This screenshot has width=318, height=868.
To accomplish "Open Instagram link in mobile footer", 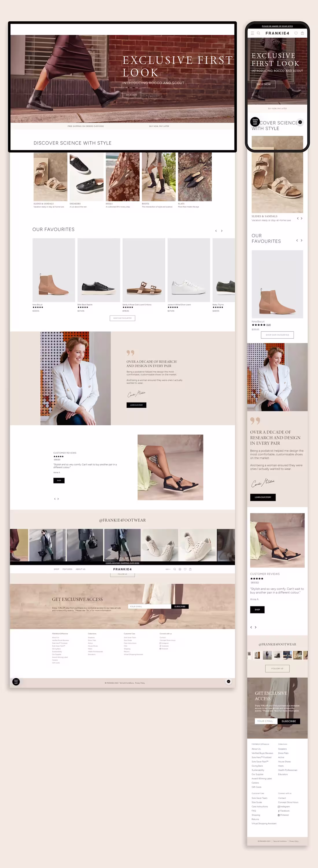I will 284,806.
